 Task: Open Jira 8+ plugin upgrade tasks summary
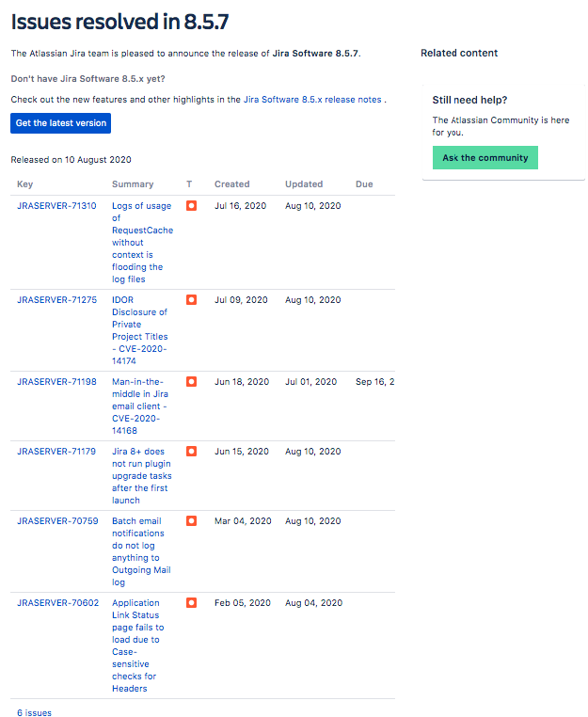click(142, 475)
